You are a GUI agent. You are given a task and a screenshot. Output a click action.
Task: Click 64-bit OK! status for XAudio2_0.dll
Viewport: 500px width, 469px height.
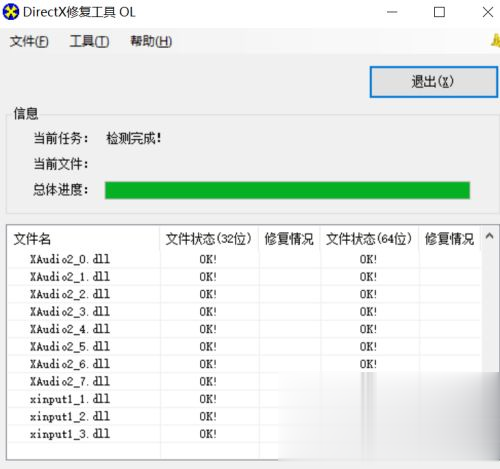coord(368,259)
